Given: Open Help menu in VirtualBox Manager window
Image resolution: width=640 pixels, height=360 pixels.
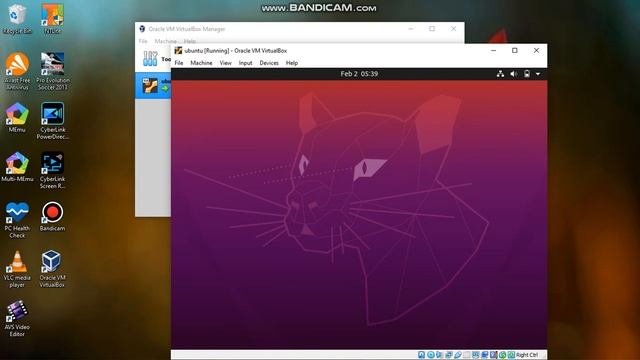Looking at the screenshot, I should [190, 41].
